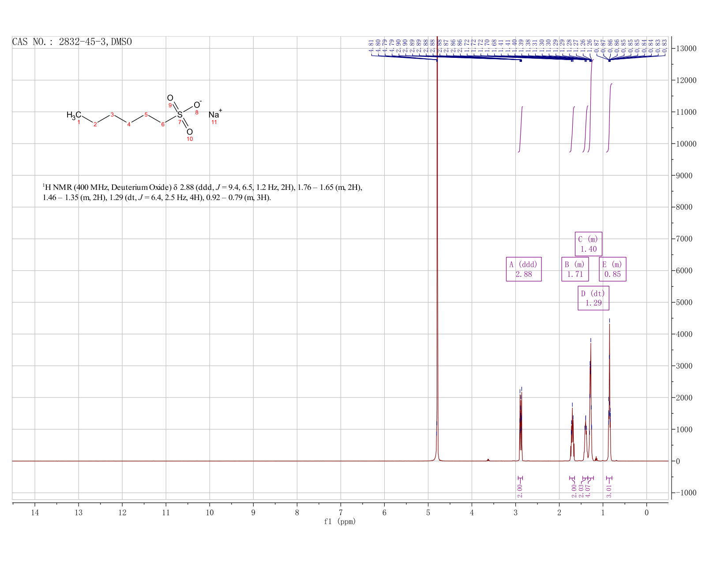This screenshot has height=563, width=728.
Task: Click the 5 ppm x-axis tick label
Action: pyautogui.click(x=428, y=512)
